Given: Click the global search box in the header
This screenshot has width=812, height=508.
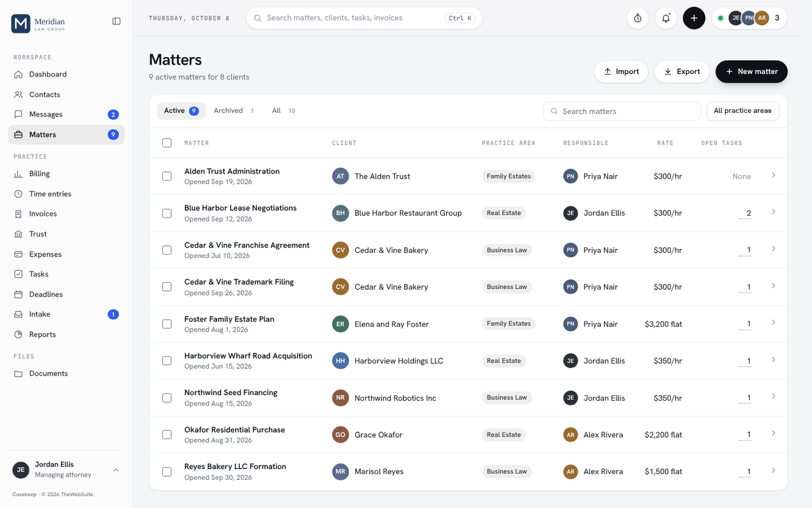Looking at the screenshot, I should 364,18.
